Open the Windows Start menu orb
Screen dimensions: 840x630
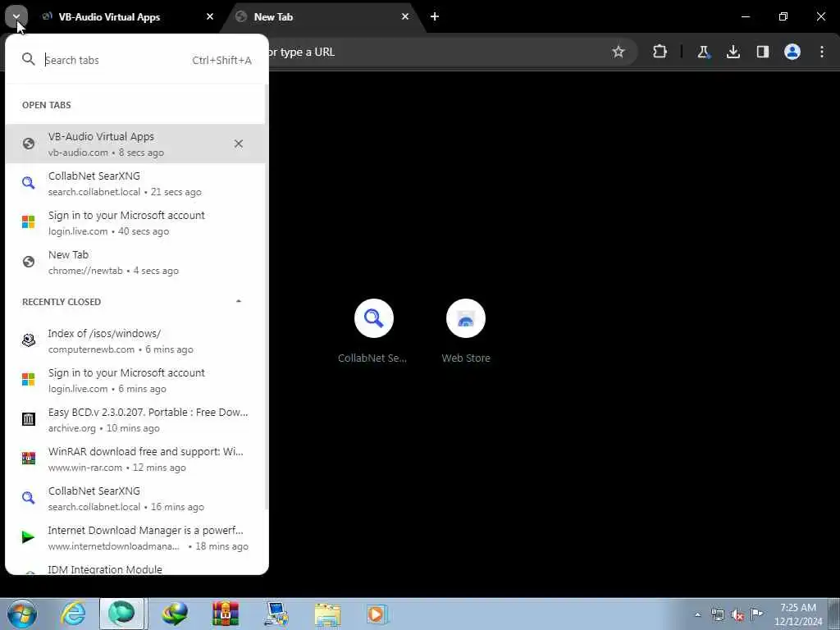tap(22, 614)
